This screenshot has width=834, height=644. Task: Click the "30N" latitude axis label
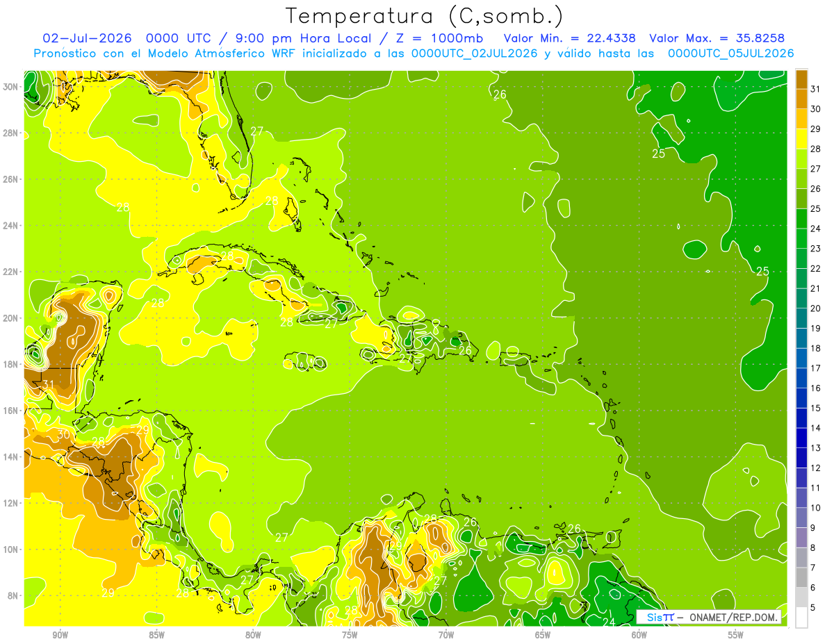pos(10,86)
